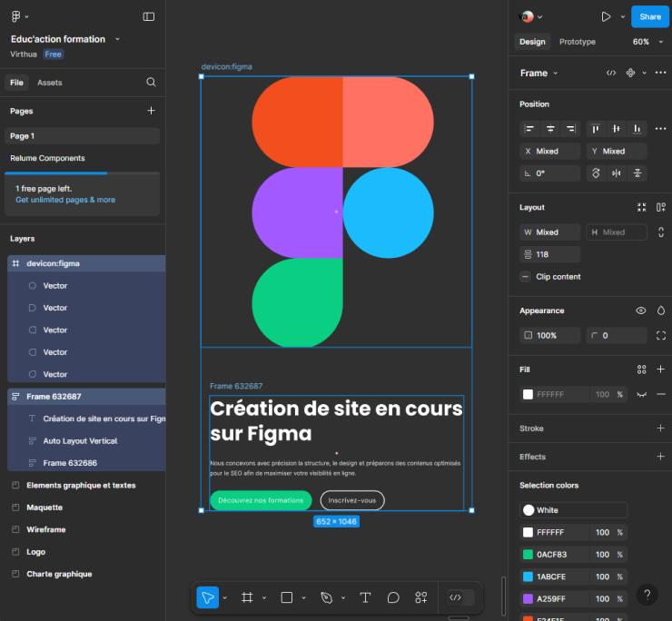Open the Actions components tool
The height and width of the screenshot is (621, 672).
point(421,597)
